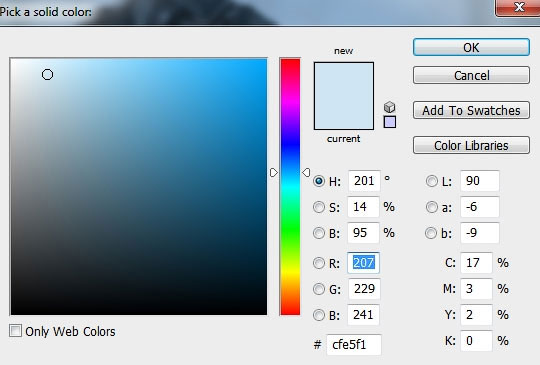This screenshot has height=365, width=540.
Task: Click the web-safe color swatch below cube
Action: click(x=390, y=122)
